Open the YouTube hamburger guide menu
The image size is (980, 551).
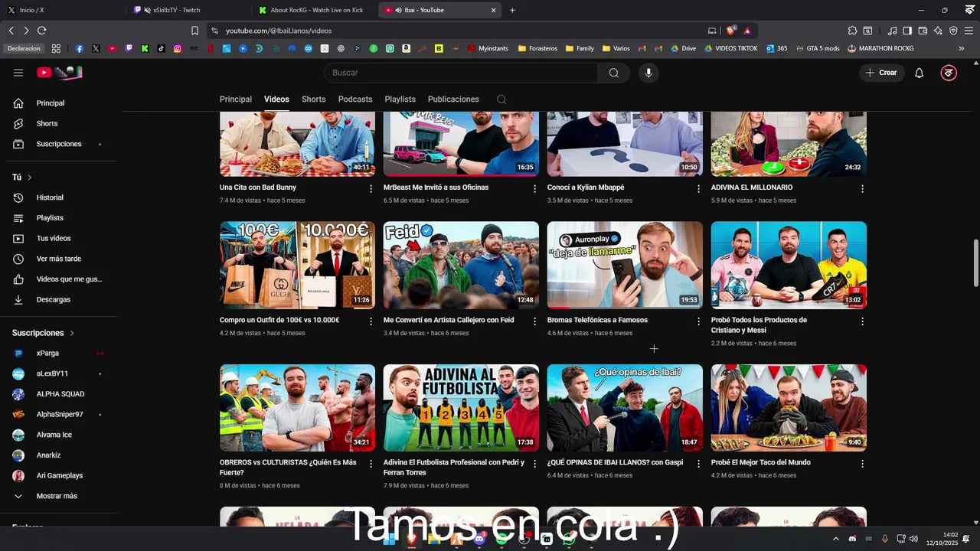18,73
